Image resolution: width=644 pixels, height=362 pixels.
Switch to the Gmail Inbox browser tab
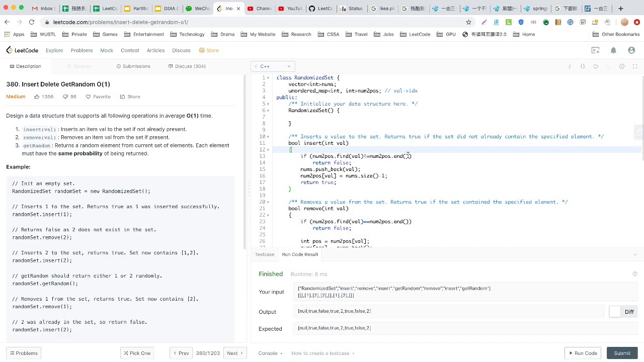click(x=43, y=9)
